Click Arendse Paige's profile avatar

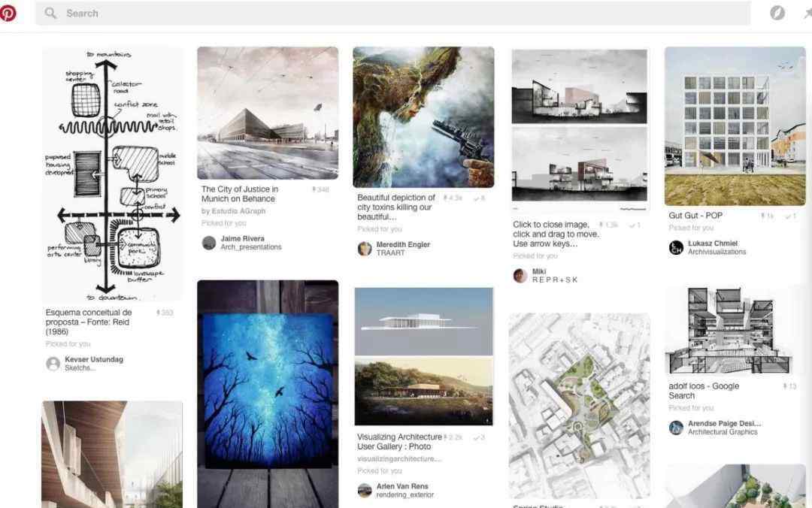point(676,428)
